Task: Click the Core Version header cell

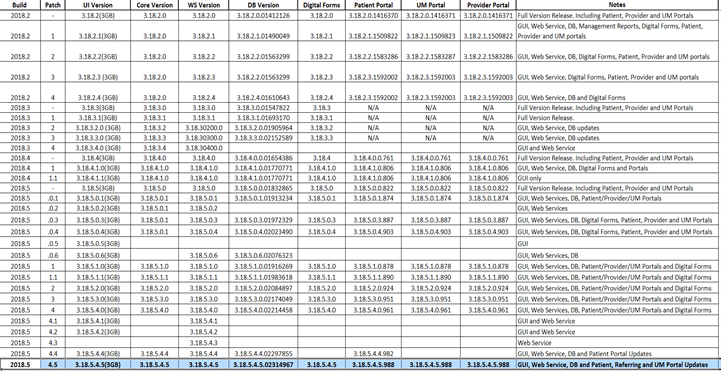Action: pyautogui.click(x=155, y=5)
